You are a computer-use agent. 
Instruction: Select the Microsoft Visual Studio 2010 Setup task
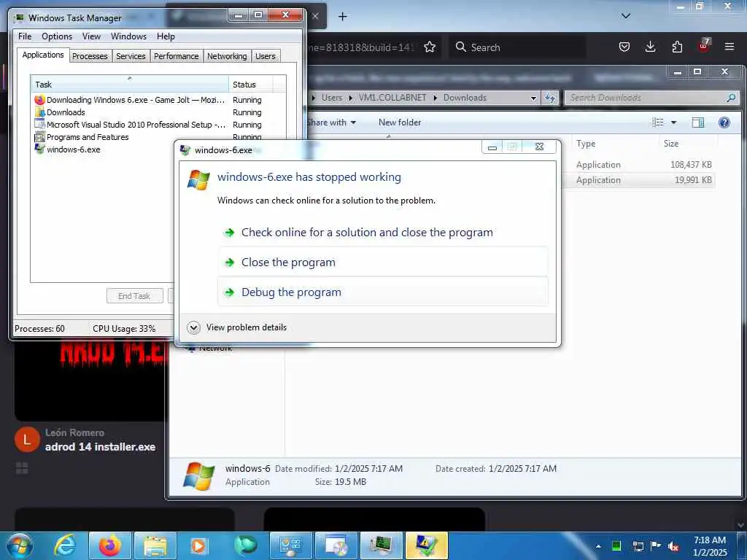(158, 125)
